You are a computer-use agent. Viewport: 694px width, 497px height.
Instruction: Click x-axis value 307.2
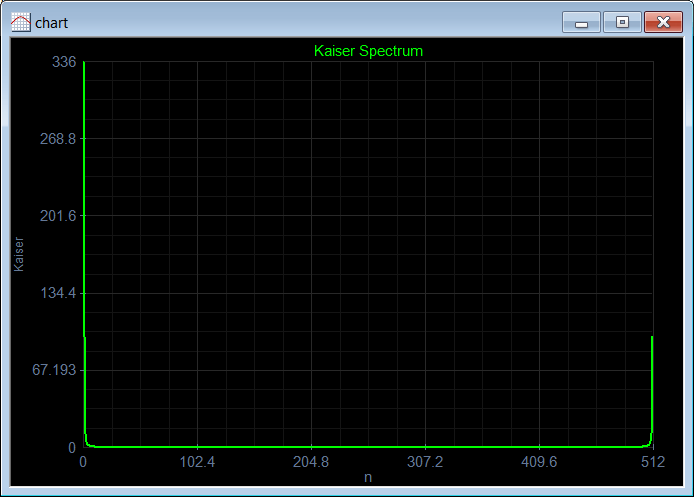[x=425, y=462]
